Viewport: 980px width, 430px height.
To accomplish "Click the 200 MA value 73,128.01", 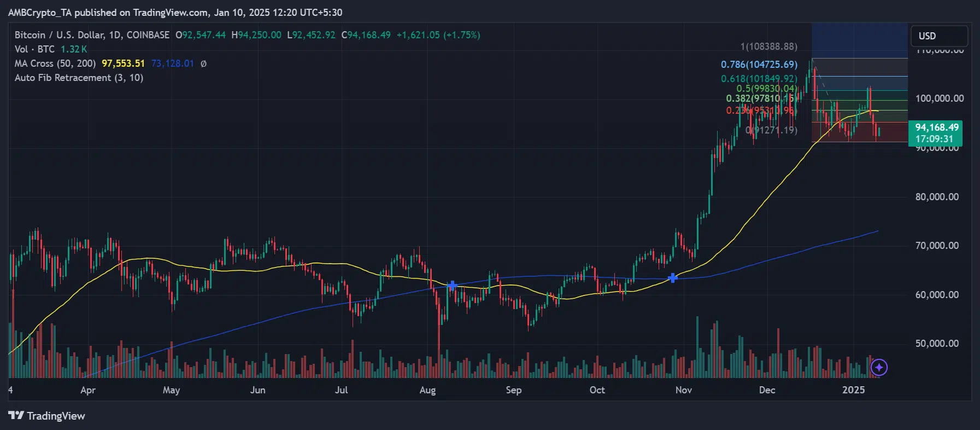I will pos(173,63).
